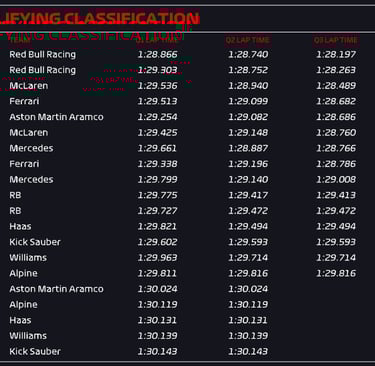Select the Q2 lap time 1:29.196
The image size is (375, 366).
click(x=248, y=164)
